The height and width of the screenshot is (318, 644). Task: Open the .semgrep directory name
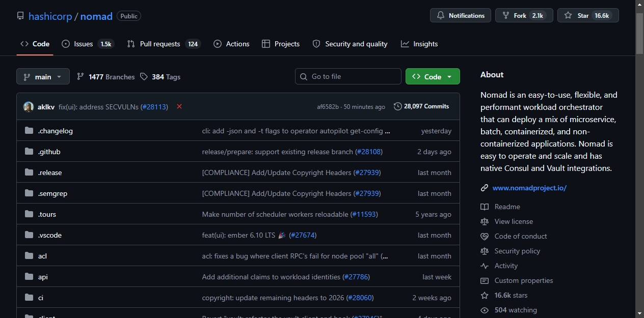pyautogui.click(x=53, y=193)
